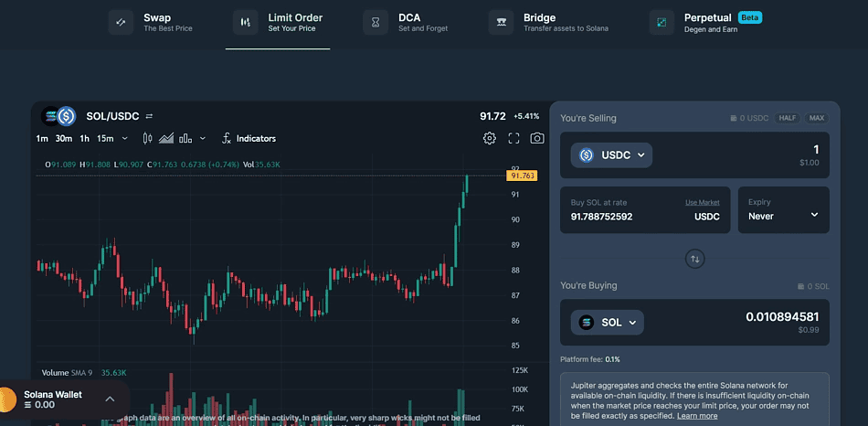The image size is (868, 426).
Task: Choose the candlestick chart type
Action: pyautogui.click(x=147, y=138)
